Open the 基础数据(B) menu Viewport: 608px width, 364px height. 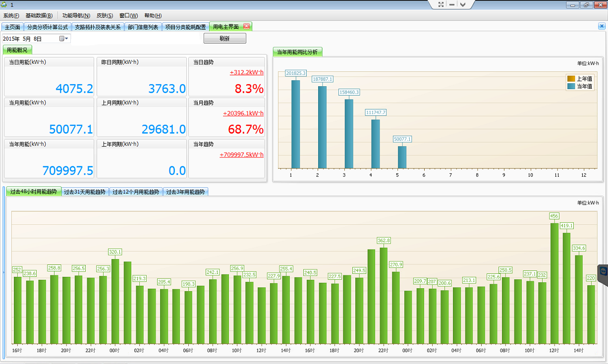(39, 16)
